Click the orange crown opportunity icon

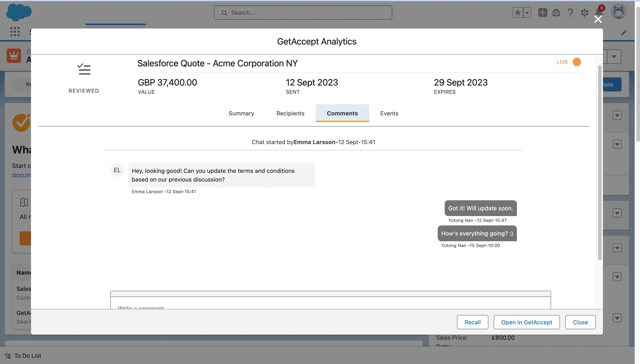tap(14, 55)
